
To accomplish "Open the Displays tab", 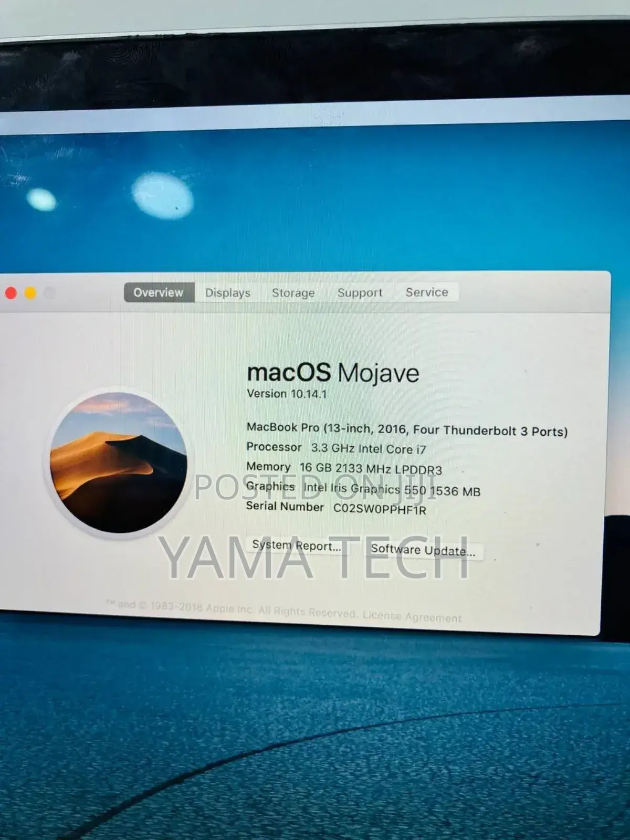I will pyautogui.click(x=227, y=292).
